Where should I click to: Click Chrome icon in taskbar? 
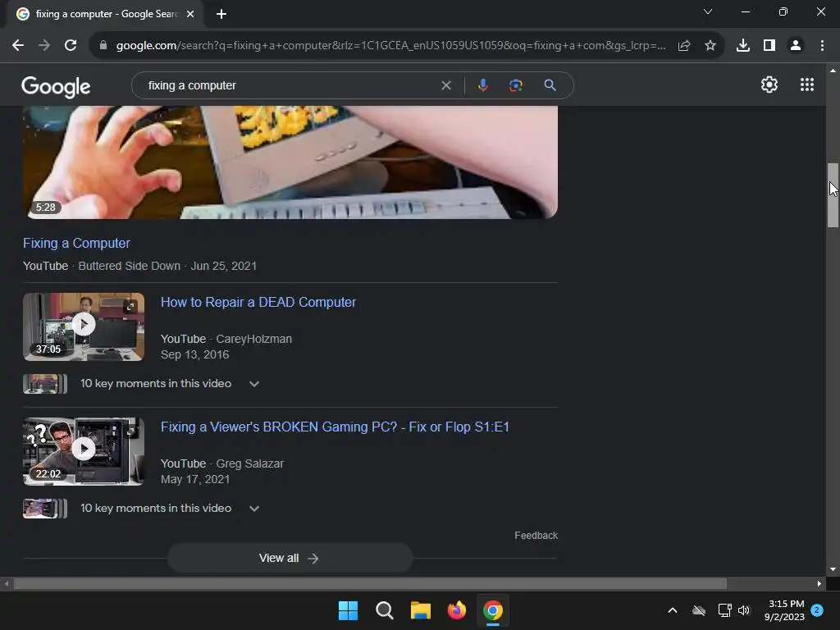click(x=493, y=610)
